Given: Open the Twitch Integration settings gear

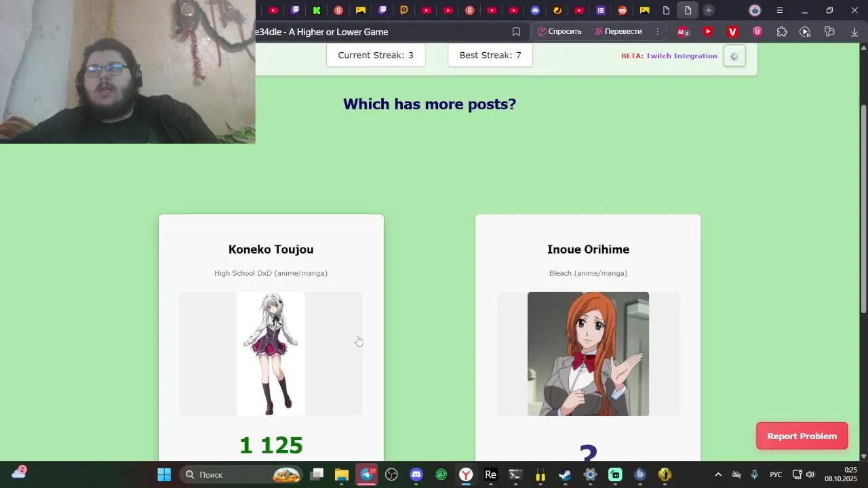Looking at the screenshot, I should click(x=734, y=56).
